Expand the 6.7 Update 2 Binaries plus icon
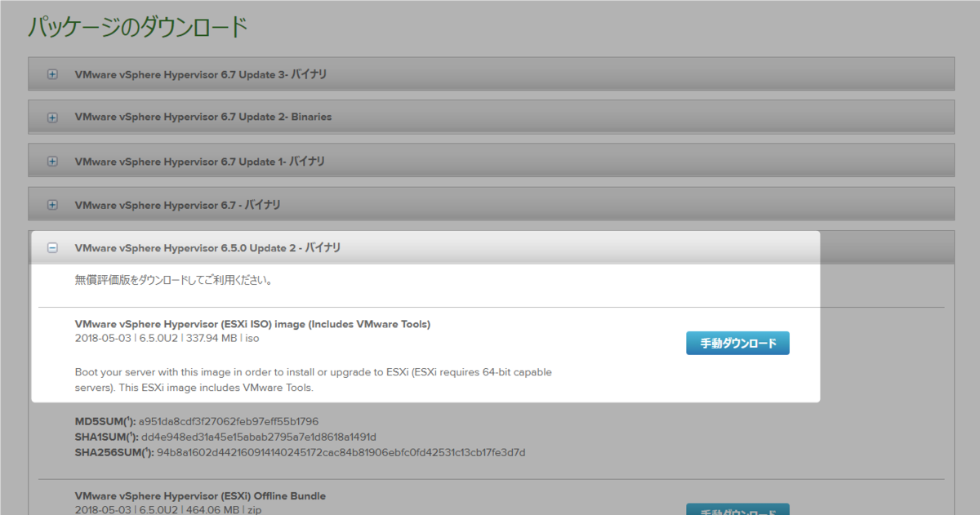 (52, 118)
